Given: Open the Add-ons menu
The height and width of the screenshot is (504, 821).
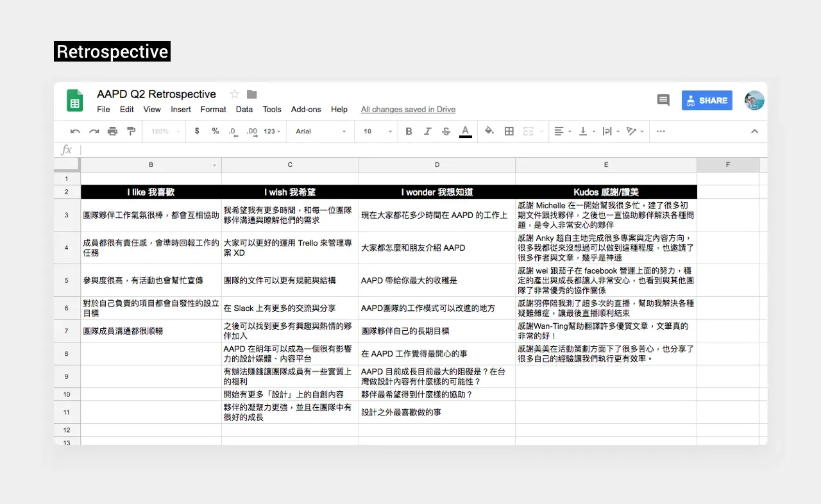Looking at the screenshot, I should pyautogui.click(x=306, y=110).
